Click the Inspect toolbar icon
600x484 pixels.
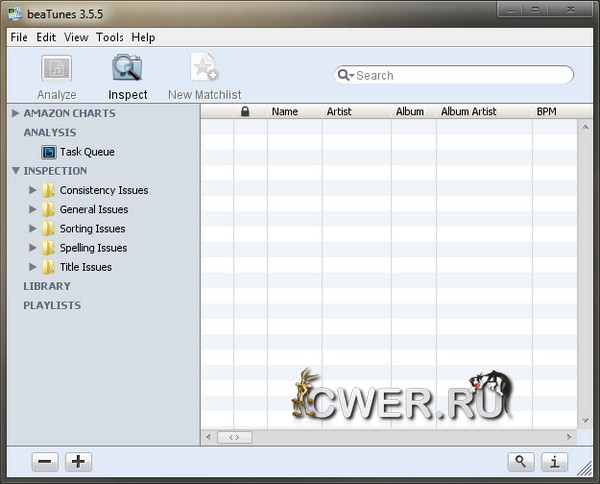coord(127,69)
